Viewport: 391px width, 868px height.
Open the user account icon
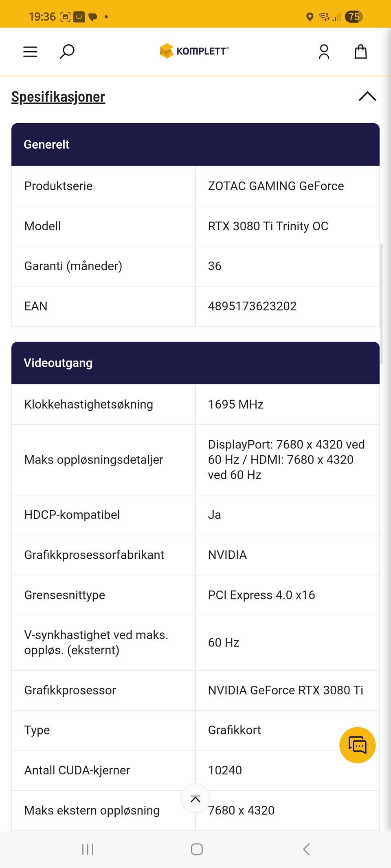click(324, 52)
